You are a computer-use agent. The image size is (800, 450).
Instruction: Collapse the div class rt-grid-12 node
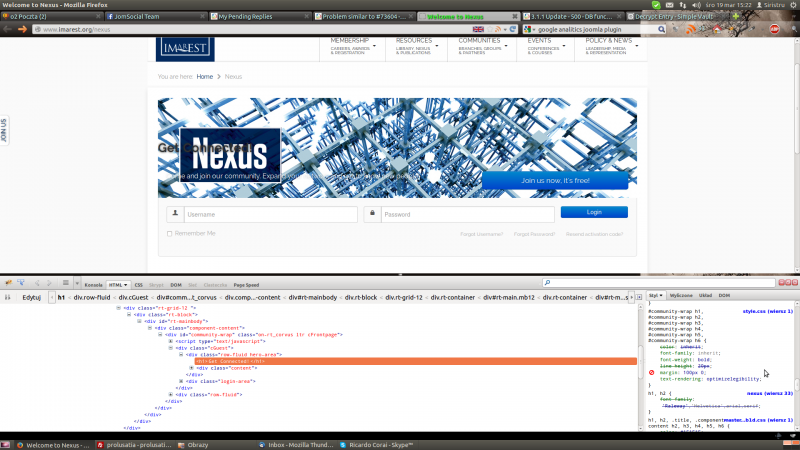(x=118, y=308)
